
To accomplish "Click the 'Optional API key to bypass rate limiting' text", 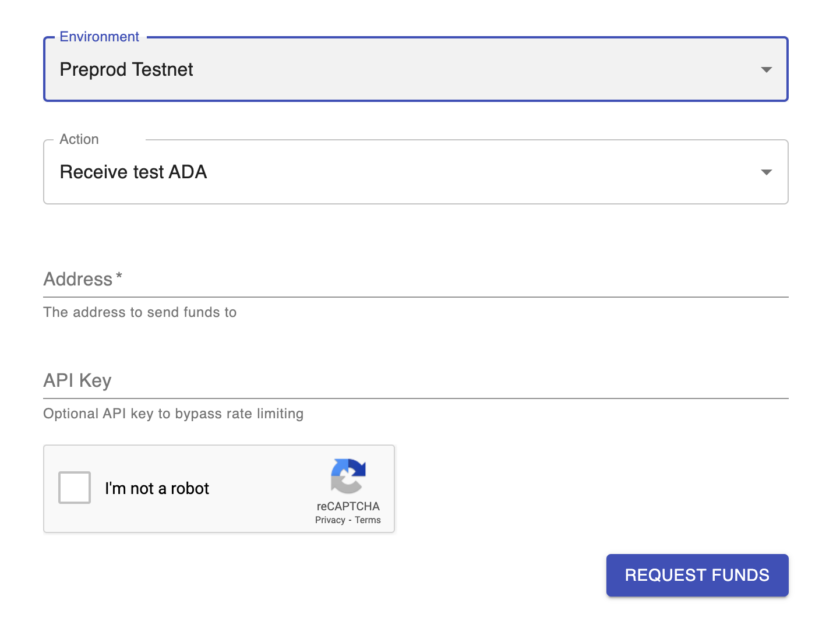I will click(174, 414).
